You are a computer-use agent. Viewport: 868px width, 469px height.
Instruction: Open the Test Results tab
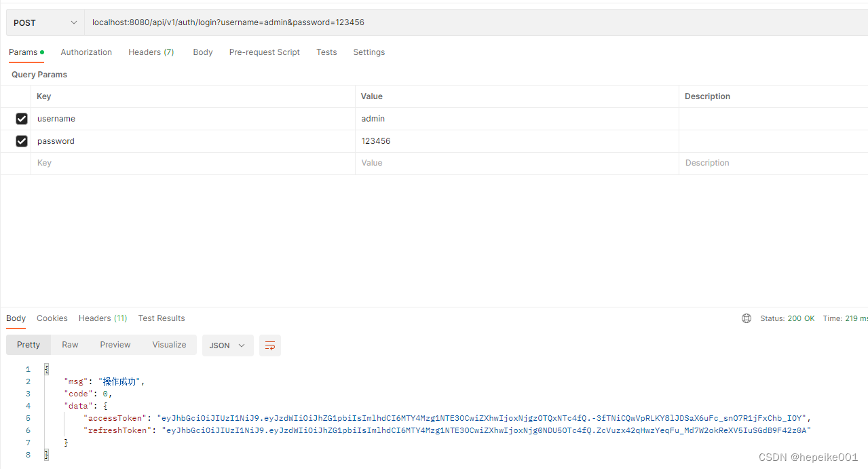(x=161, y=318)
